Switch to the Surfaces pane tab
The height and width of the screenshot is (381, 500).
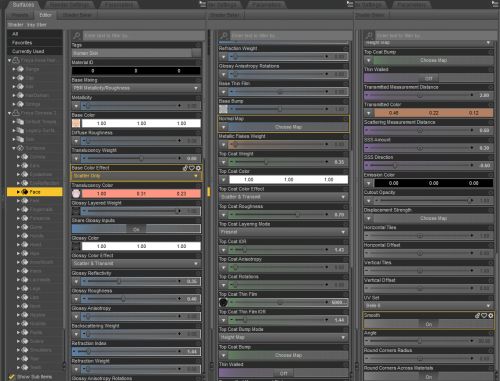click(23, 5)
